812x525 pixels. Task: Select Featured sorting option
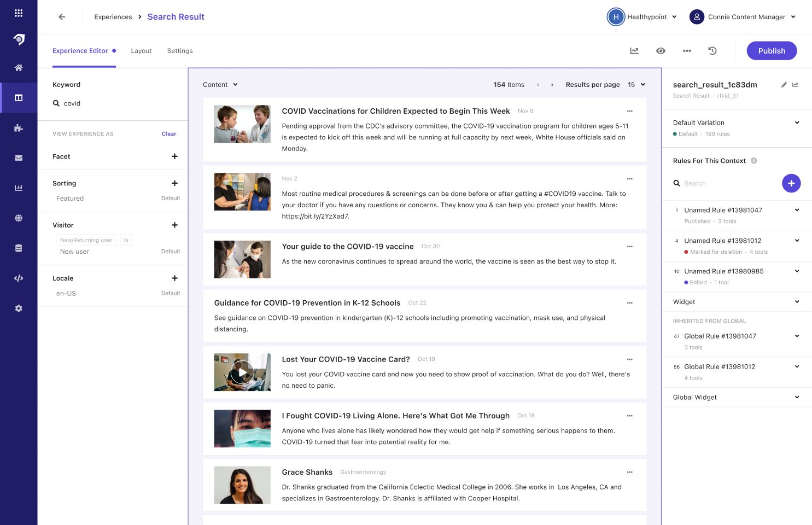click(x=70, y=199)
